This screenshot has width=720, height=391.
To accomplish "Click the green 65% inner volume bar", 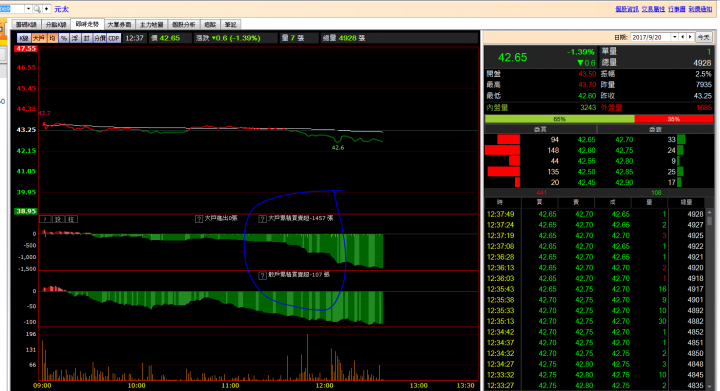I will [560, 119].
